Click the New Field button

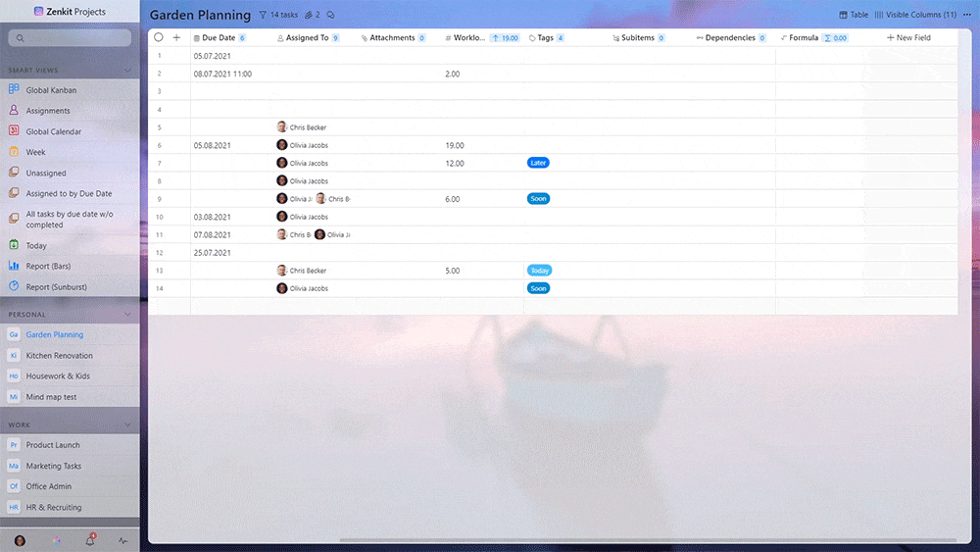point(908,37)
